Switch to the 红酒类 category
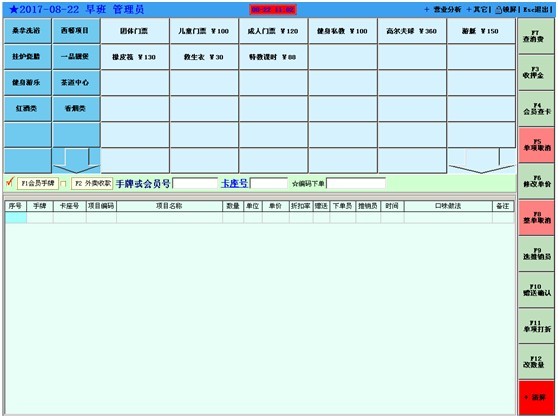The image size is (558, 418). click(x=27, y=109)
